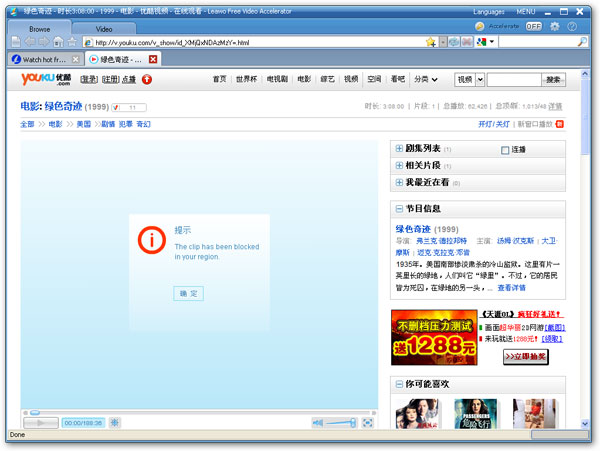
Task: Click the new page document icon
Action: 16,42
